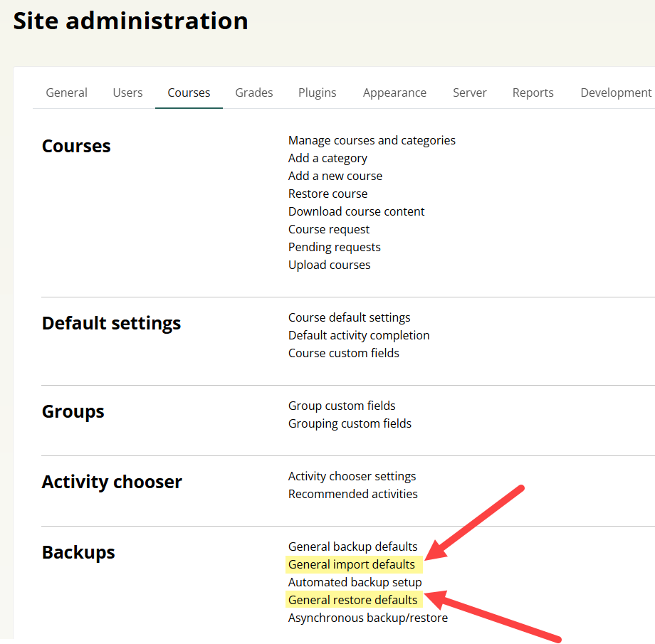The height and width of the screenshot is (644, 655).
Task: Open the Upload courses page
Action: pyautogui.click(x=329, y=265)
